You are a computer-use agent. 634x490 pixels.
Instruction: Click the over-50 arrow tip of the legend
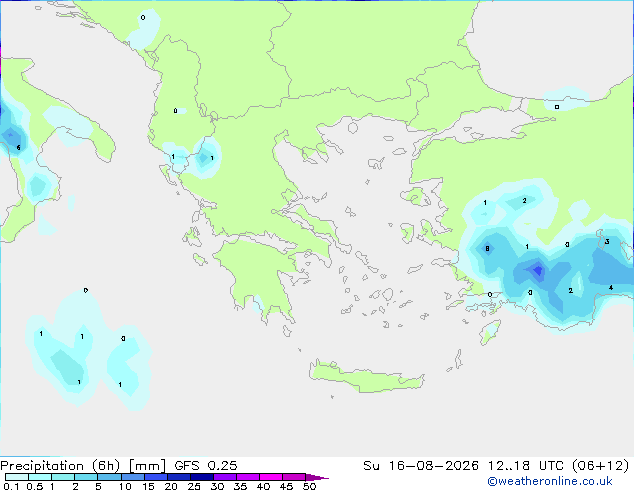317,477
